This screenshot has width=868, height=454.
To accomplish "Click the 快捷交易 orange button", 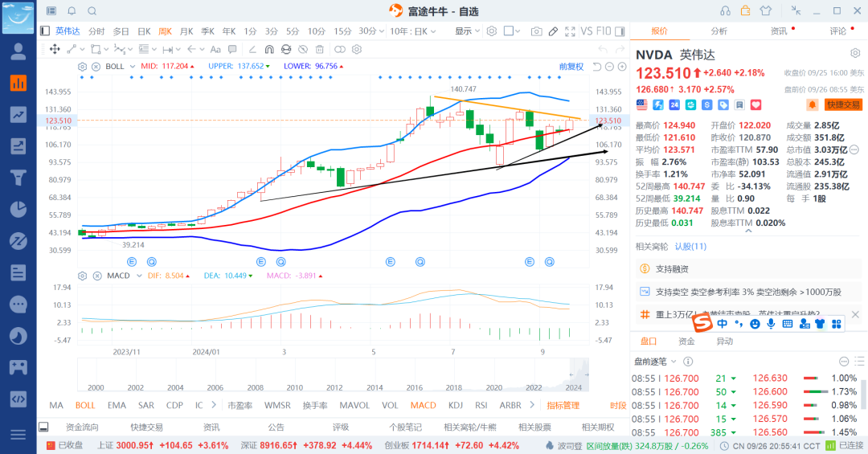I will [x=843, y=104].
